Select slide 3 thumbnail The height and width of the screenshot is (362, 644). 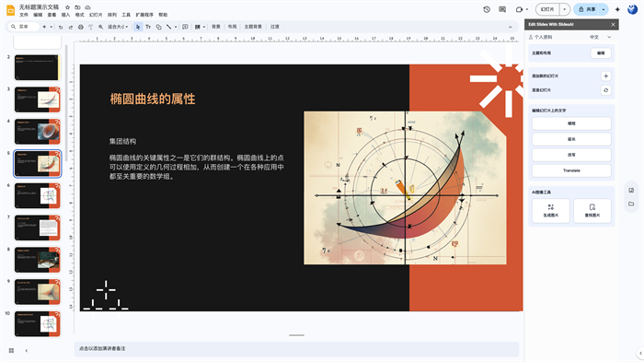38,99
